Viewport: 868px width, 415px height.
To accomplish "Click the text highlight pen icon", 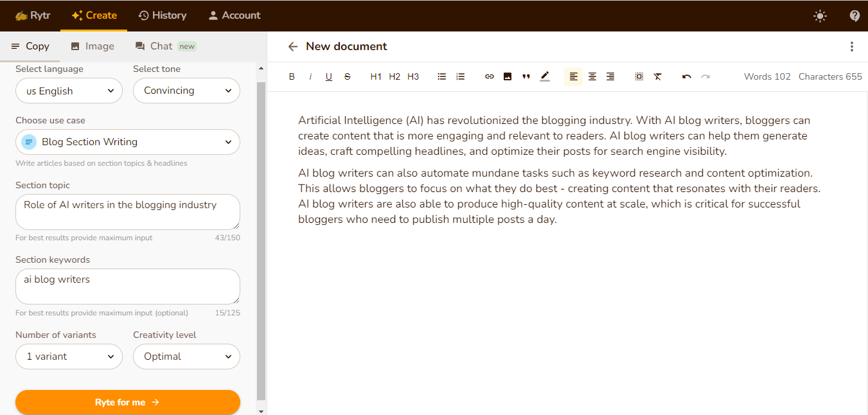I will coord(545,76).
